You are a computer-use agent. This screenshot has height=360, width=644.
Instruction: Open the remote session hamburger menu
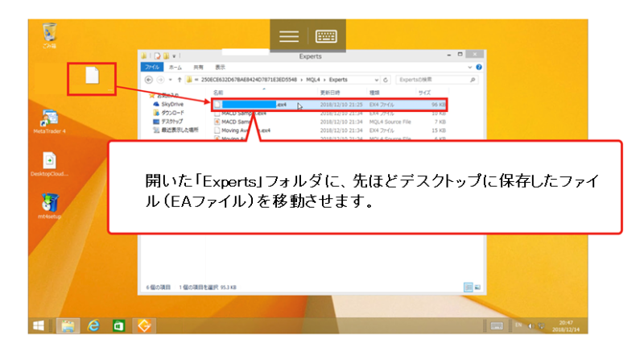pos(289,36)
